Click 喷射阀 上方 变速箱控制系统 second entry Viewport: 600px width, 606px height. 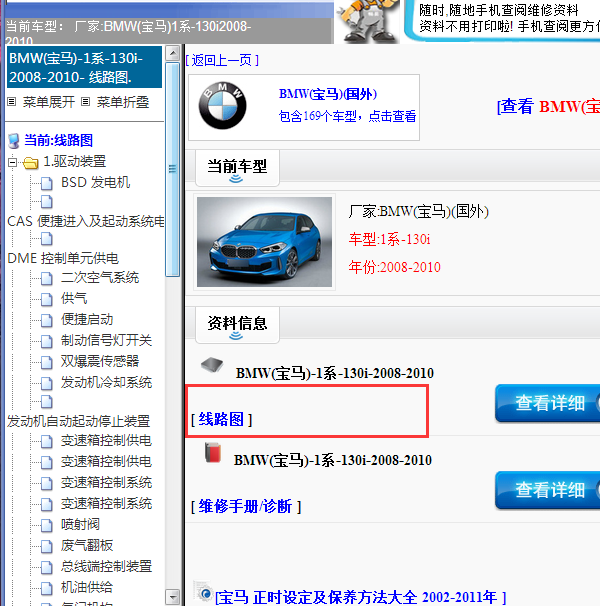click(106, 503)
